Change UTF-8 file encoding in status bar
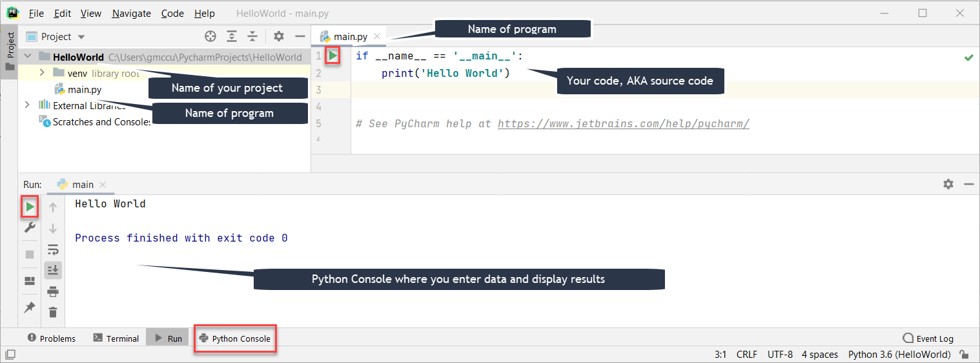 click(780, 355)
